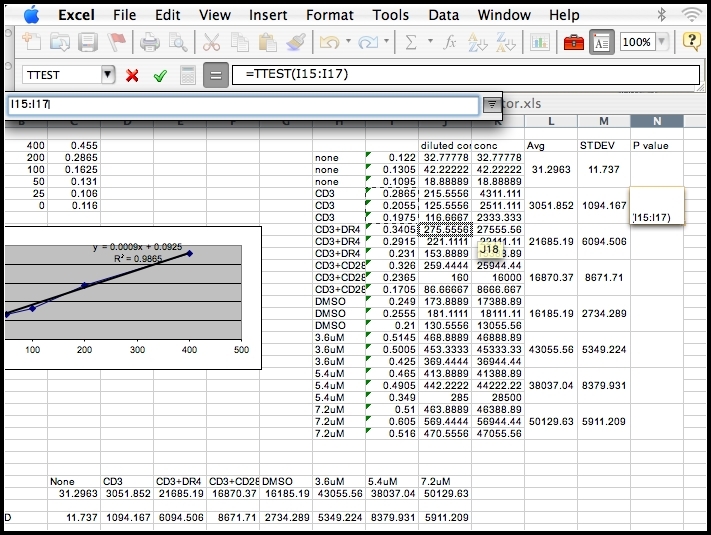Screen dimensions: 711x535
Task: Select column N header
Action: (656, 121)
